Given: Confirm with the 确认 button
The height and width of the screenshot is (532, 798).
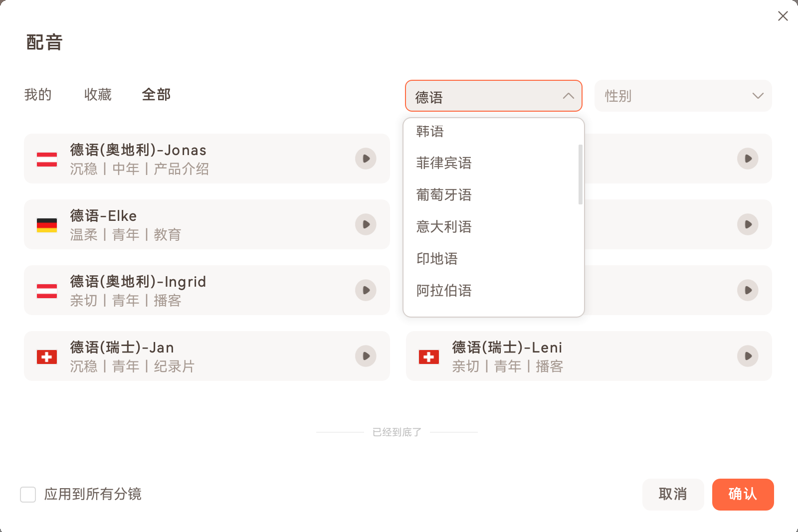Looking at the screenshot, I should tap(743, 494).
